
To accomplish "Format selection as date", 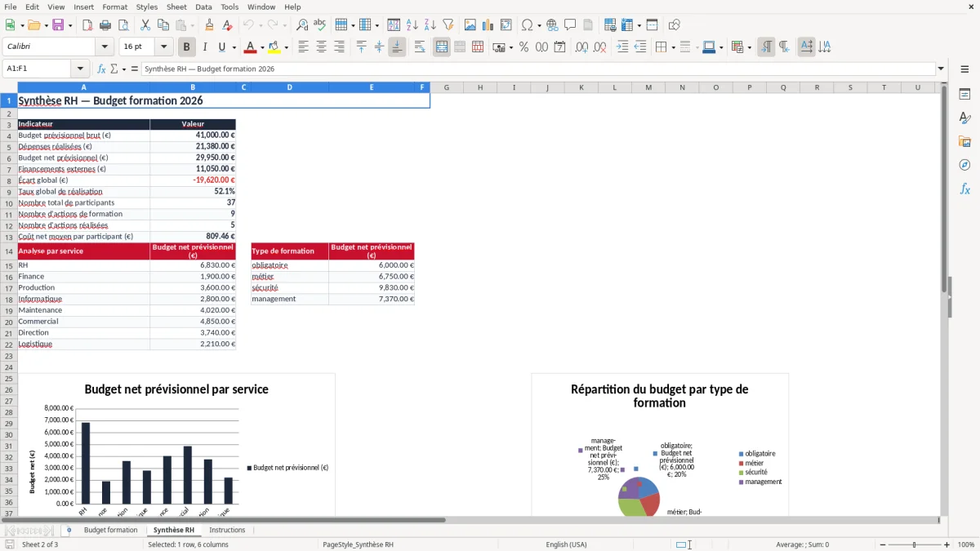I will coord(560,47).
